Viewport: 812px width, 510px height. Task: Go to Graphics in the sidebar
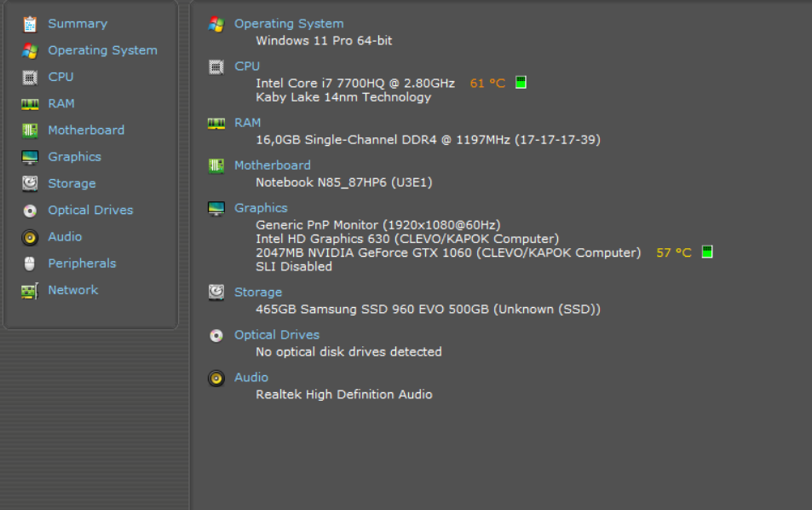pyautogui.click(x=75, y=157)
